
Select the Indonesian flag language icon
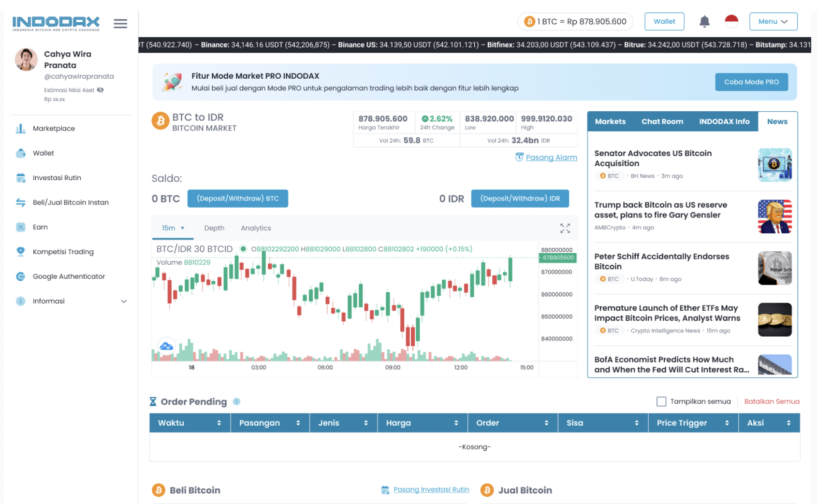click(731, 21)
